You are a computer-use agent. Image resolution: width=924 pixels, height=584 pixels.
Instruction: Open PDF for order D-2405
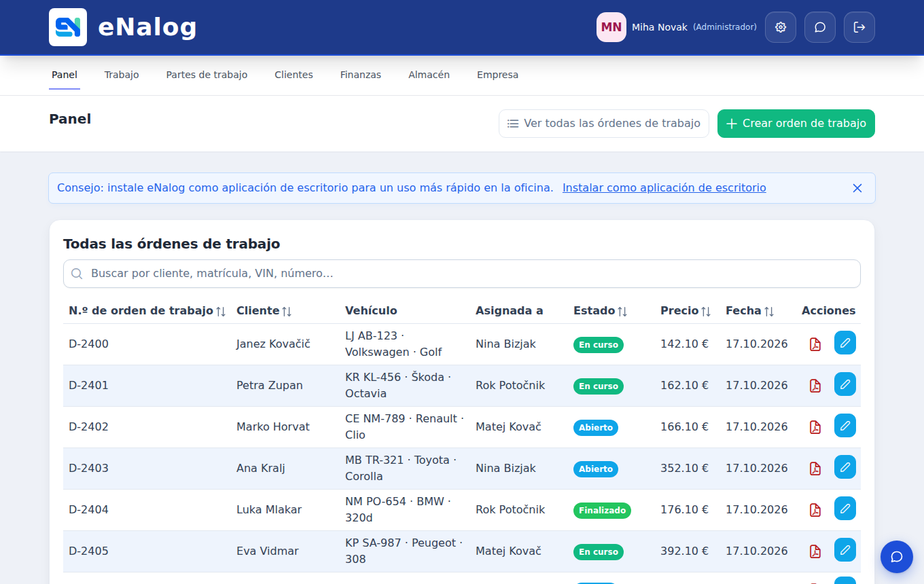[x=815, y=551]
